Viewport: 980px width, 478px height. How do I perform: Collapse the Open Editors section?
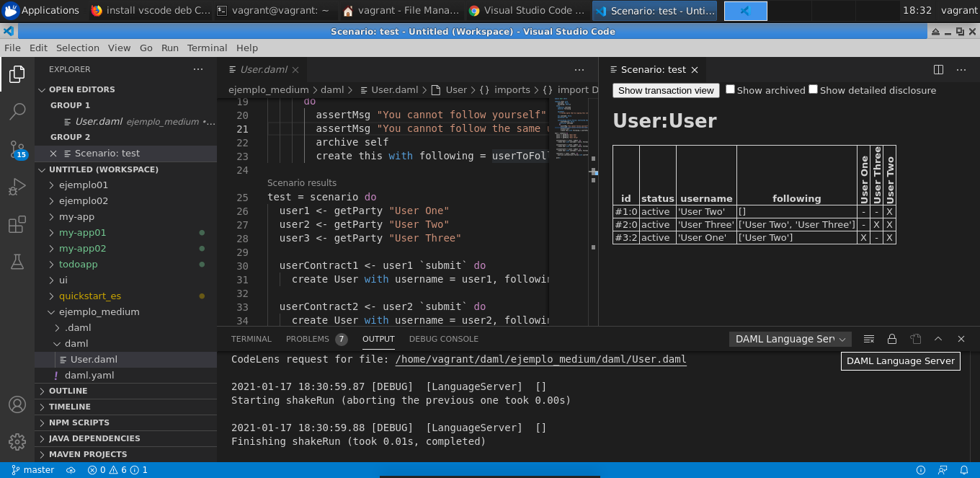tap(125, 89)
